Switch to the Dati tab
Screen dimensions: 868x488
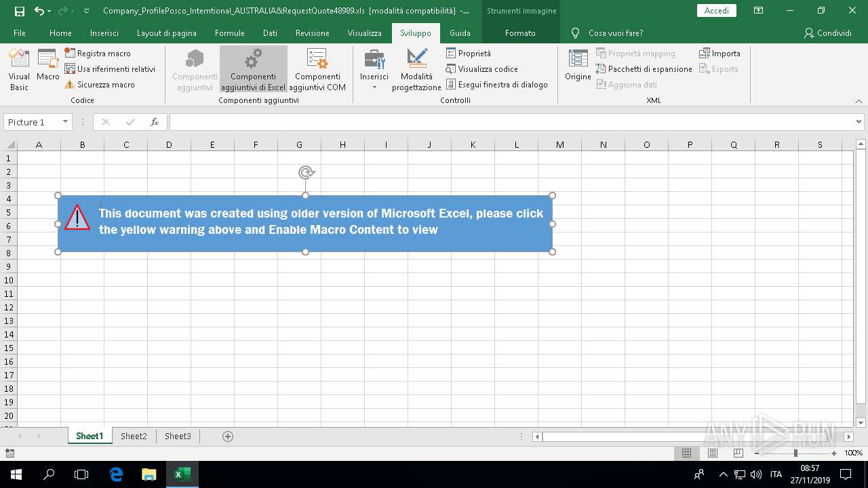(x=270, y=33)
